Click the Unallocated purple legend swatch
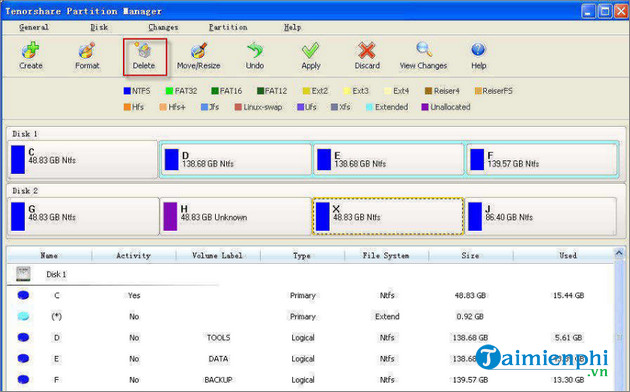Viewport: 630px width, 392px height. (x=425, y=107)
